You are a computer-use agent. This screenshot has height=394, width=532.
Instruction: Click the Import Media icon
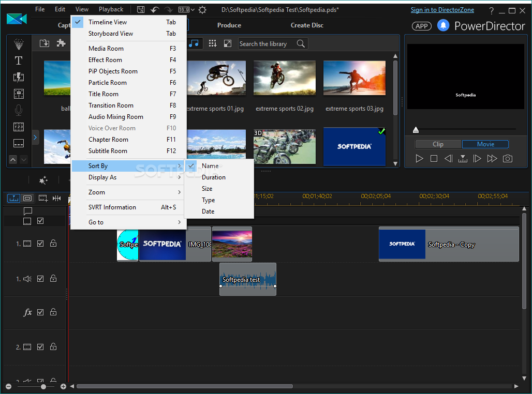click(45, 43)
